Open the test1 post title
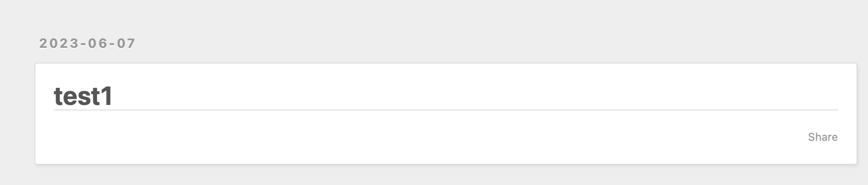This screenshot has width=868, height=185. pyautogui.click(x=83, y=97)
